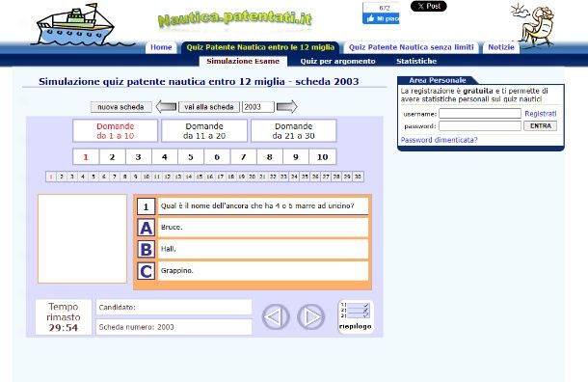Click the empty question image box
The image size is (588, 382).
pyautogui.click(x=83, y=238)
